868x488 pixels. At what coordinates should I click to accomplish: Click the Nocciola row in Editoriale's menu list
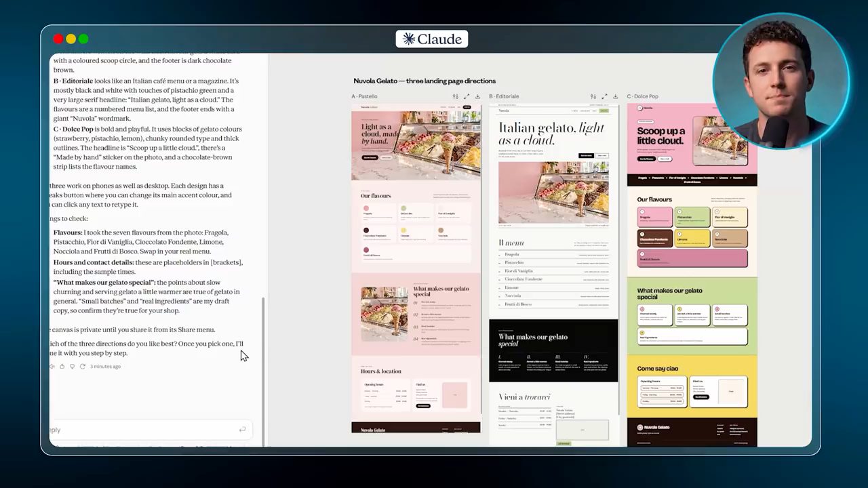click(x=553, y=296)
